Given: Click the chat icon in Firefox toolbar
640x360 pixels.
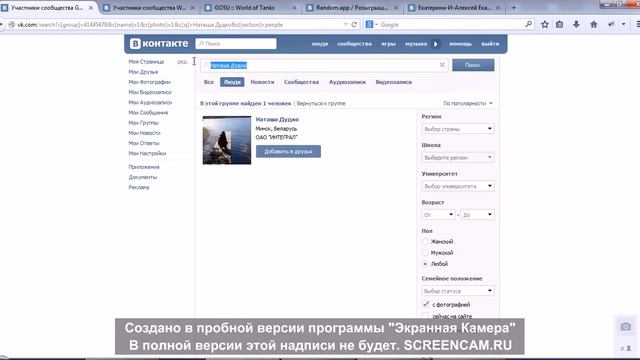Looking at the screenshot, I should click(611, 24).
